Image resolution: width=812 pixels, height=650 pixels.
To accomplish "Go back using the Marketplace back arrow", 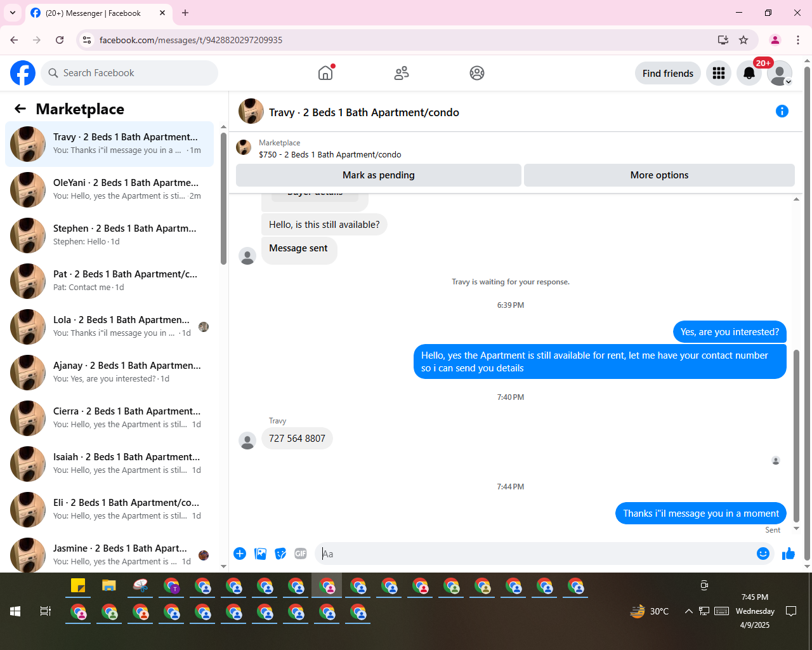I will (x=20, y=109).
